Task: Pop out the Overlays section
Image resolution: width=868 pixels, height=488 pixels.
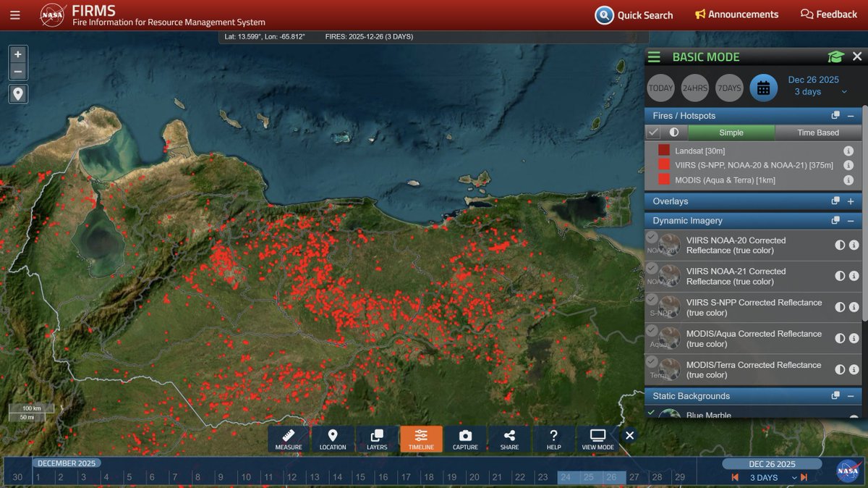Action: coord(835,201)
